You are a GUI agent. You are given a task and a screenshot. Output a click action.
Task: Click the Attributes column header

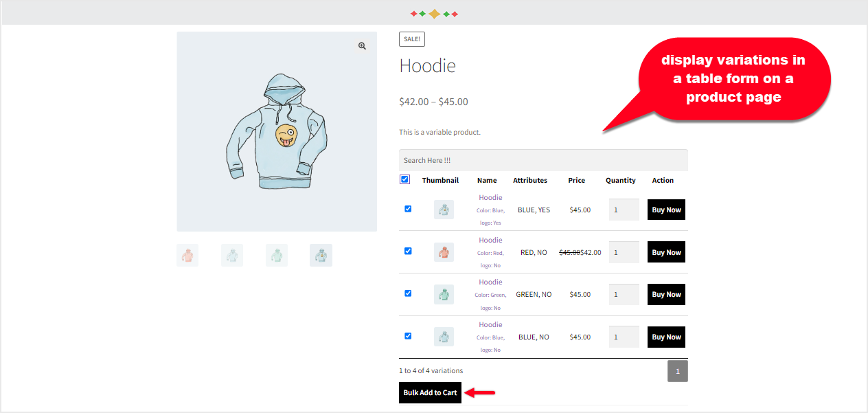pyautogui.click(x=529, y=180)
